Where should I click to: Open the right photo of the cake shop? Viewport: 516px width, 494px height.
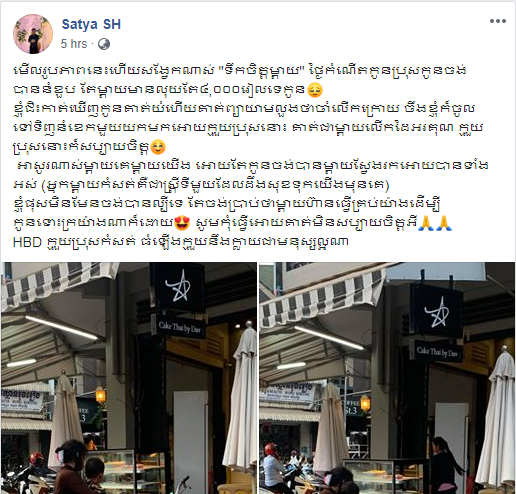pos(387,378)
